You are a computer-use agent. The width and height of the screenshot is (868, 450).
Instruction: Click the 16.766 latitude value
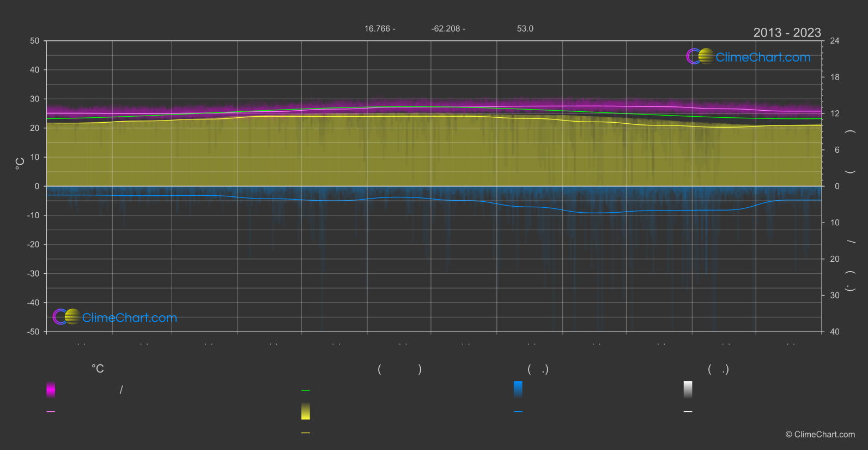click(x=377, y=29)
